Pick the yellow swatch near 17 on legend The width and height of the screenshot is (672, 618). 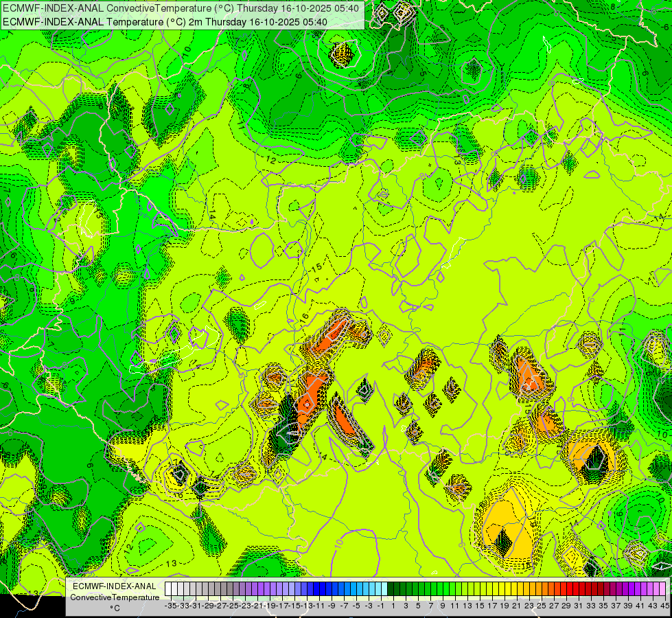tap(493, 588)
